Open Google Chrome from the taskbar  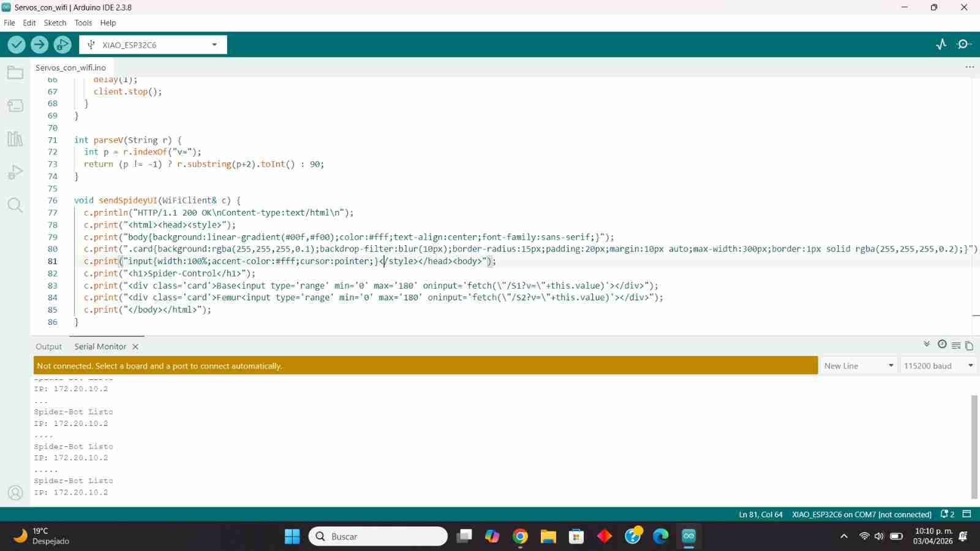point(521,536)
